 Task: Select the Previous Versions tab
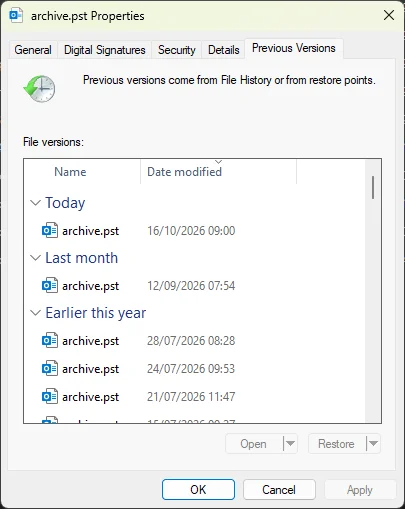[x=294, y=48]
